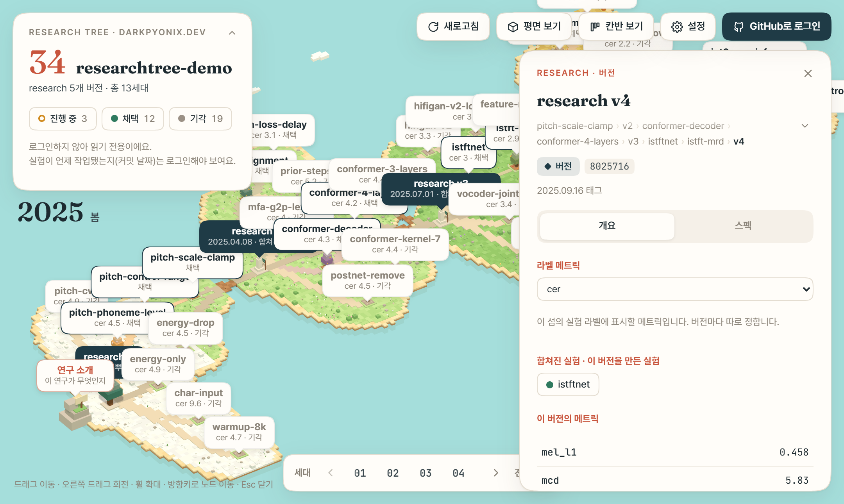Toggle the 진행 중 3 filter
Image resolution: width=844 pixels, height=504 pixels.
63,119
